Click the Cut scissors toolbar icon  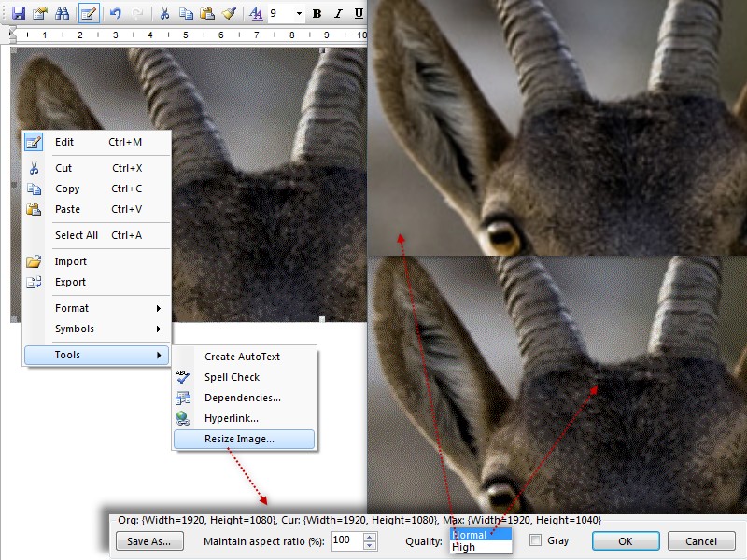click(x=164, y=13)
